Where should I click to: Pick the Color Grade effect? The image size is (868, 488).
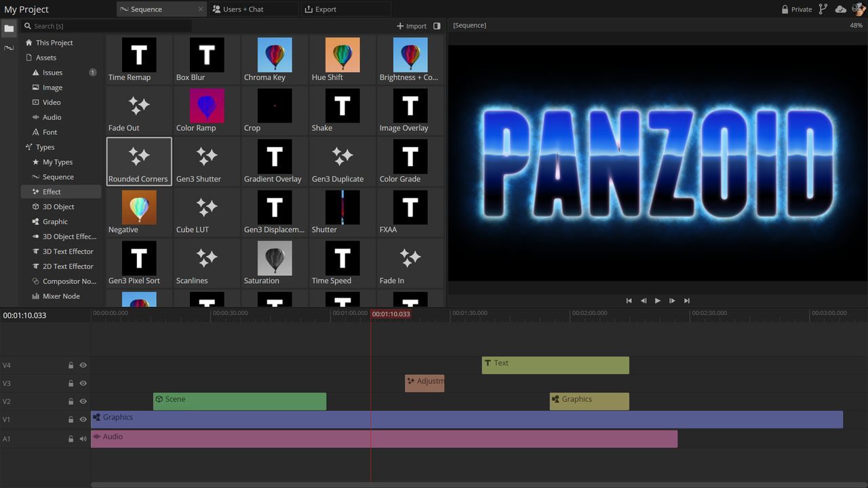click(410, 161)
